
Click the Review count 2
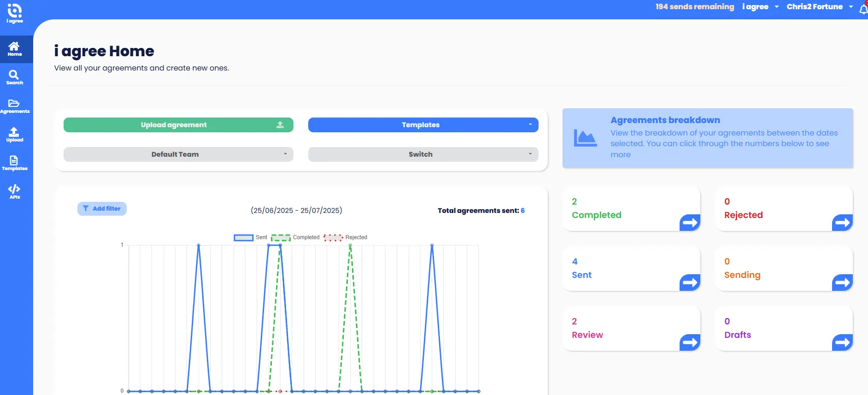coord(575,321)
